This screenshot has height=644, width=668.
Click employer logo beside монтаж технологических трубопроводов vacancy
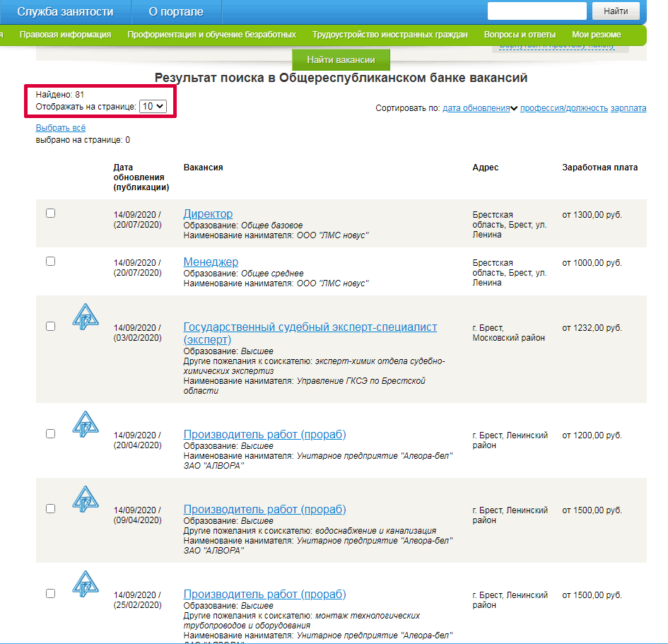pyautogui.click(x=86, y=584)
